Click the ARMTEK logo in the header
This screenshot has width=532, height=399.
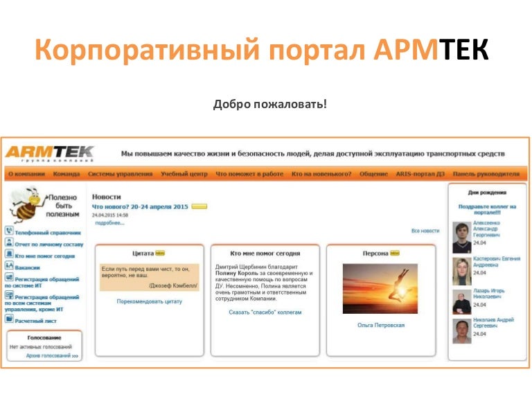tap(49, 154)
